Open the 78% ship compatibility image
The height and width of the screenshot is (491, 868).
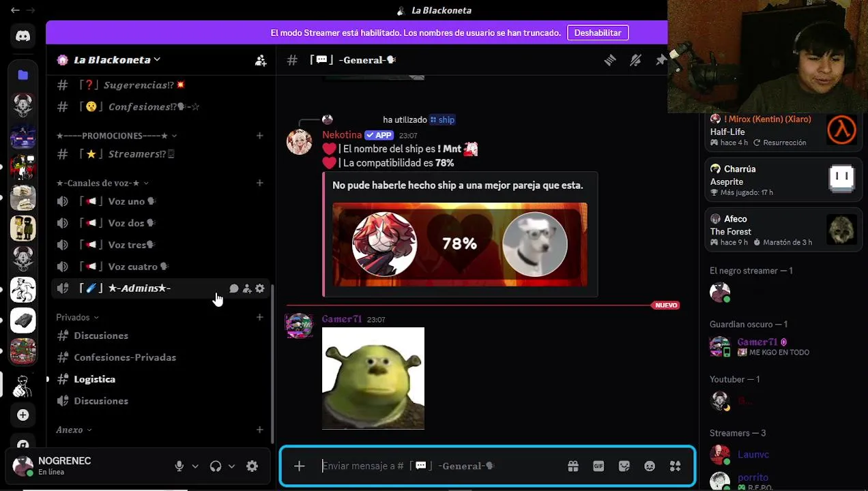pyautogui.click(x=460, y=245)
